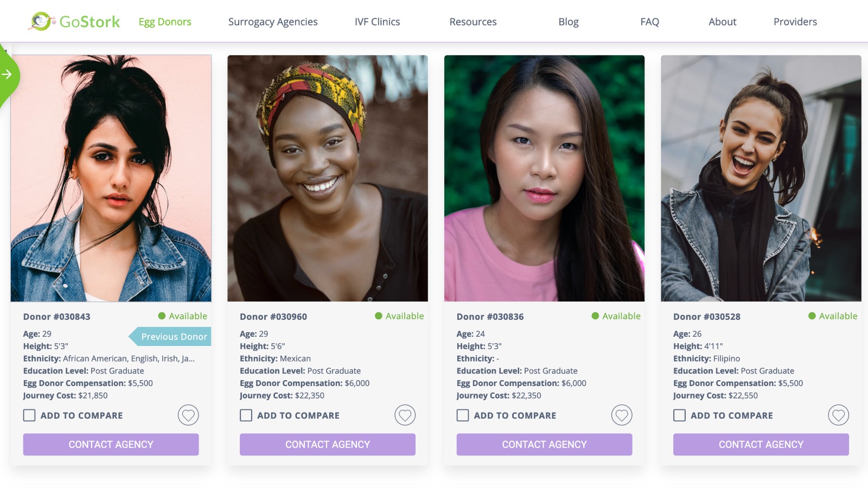Open the IVF Clinics page
The height and width of the screenshot is (488, 868).
point(376,22)
